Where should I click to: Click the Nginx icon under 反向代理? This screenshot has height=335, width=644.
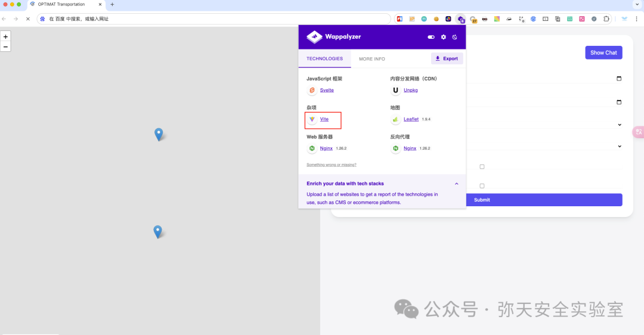coord(395,148)
